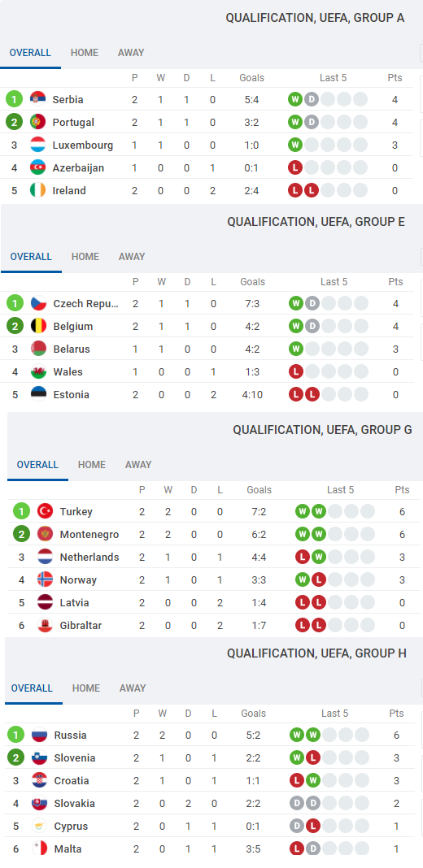Select the OVERALL tab in Group G
The image size is (423, 868).
pyautogui.click(x=37, y=464)
